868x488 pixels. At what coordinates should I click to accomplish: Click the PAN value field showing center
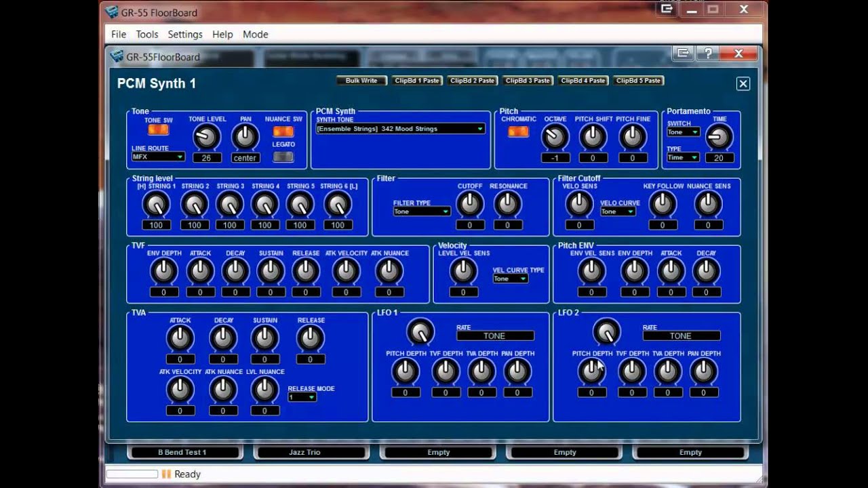click(245, 158)
